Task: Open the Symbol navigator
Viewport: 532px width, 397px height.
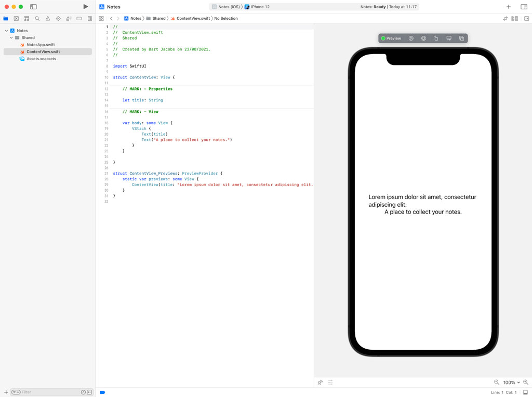Action: click(x=27, y=18)
